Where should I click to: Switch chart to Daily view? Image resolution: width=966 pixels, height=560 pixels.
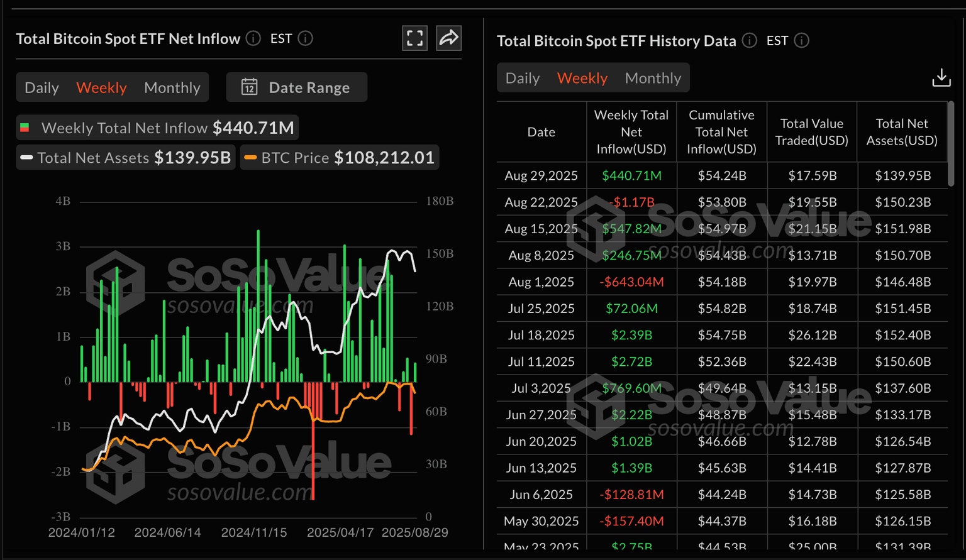pyautogui.click(x=42, y=87)
